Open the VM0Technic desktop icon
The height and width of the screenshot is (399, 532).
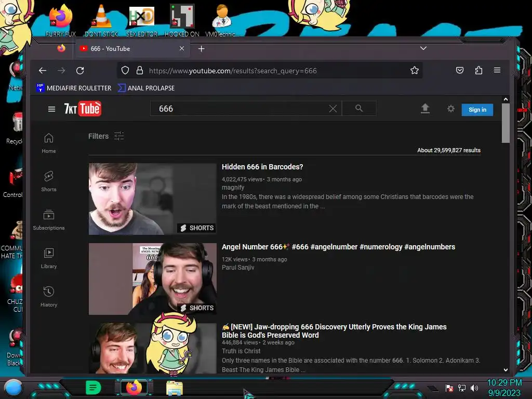tap(222, 20)
